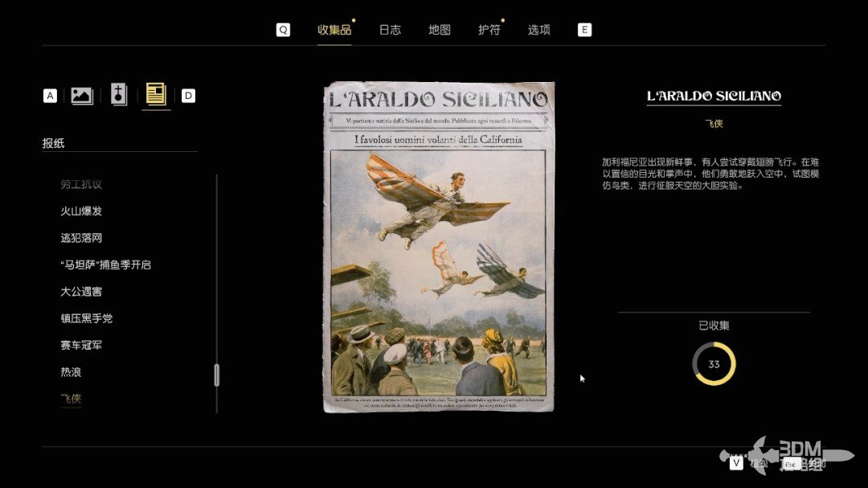Select the 赛车冠军 newspaper entry
Screen dimensions: 868x488
(x=81, y=345)
